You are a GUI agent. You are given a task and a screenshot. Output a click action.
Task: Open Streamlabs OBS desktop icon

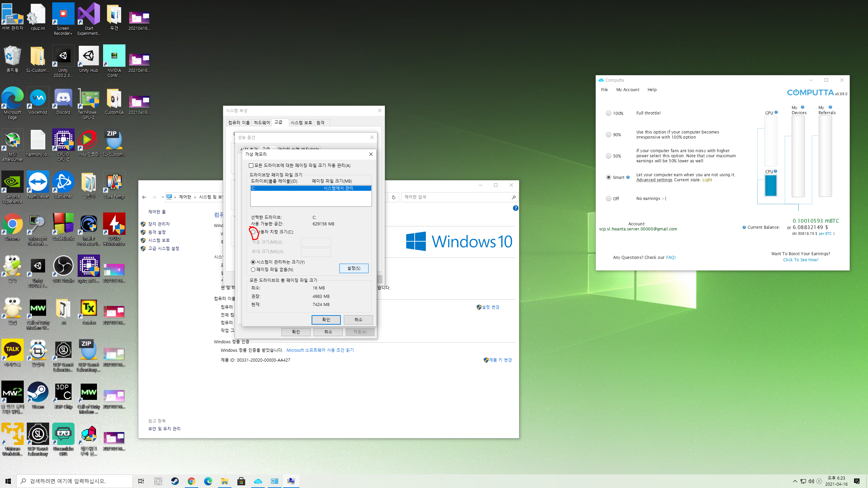pos(63,440)
